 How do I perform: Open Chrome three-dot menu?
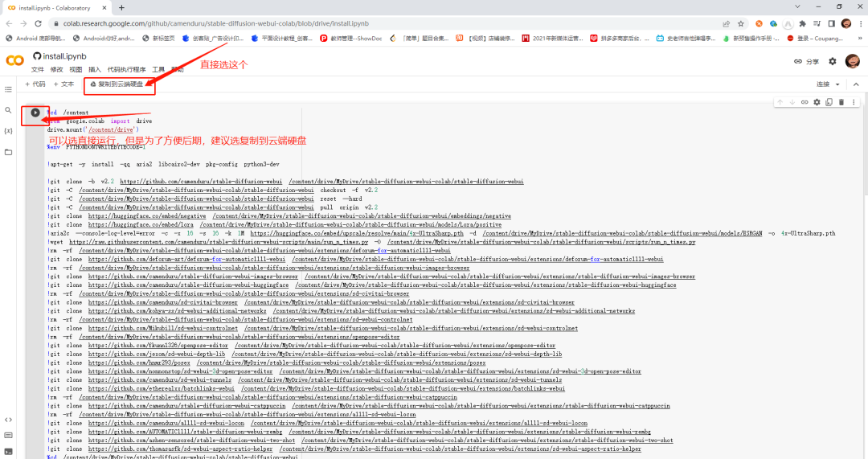861,23
